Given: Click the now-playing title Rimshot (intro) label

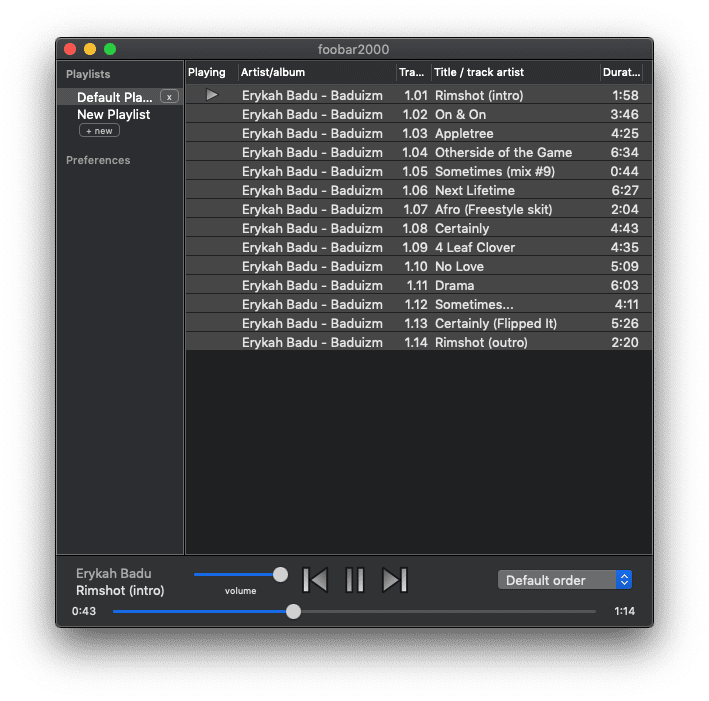Looking at the screenshot, I should [x=120, y=591].
